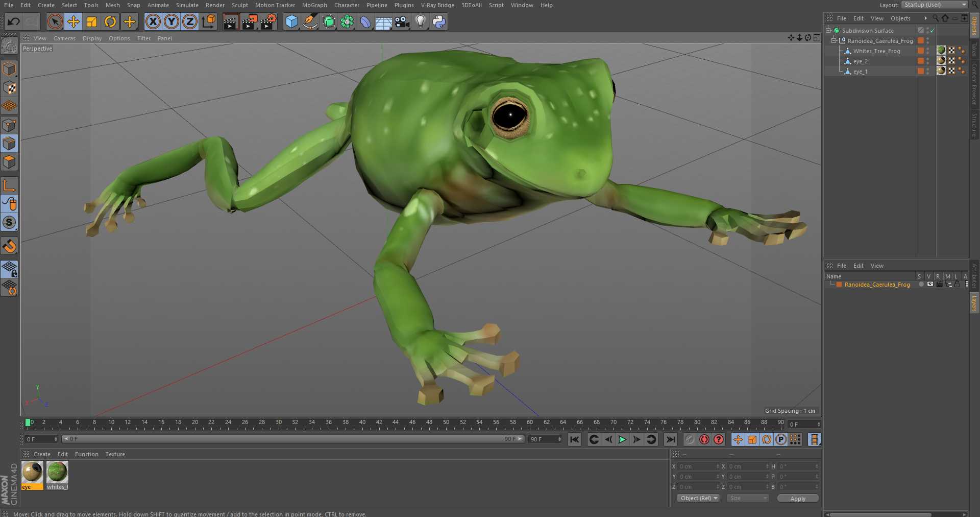This screenshot has width=980, height=517.
Task: Select the whites_tree_frog material thumbnail
Action: [57, 473]
